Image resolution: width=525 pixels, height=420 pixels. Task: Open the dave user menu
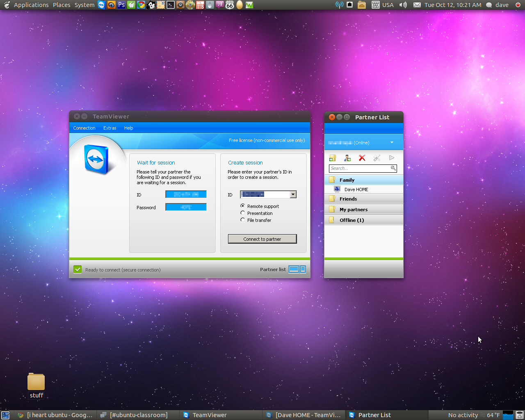498,5
